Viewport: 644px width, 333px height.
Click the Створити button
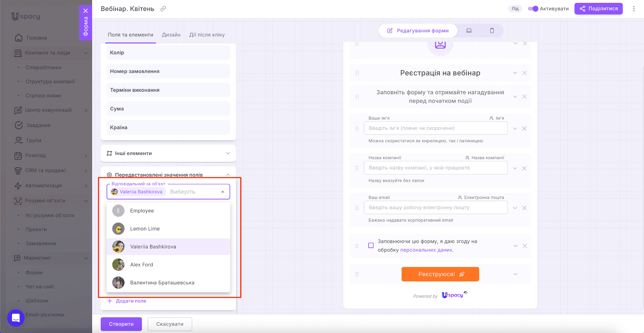pos(121,324)
